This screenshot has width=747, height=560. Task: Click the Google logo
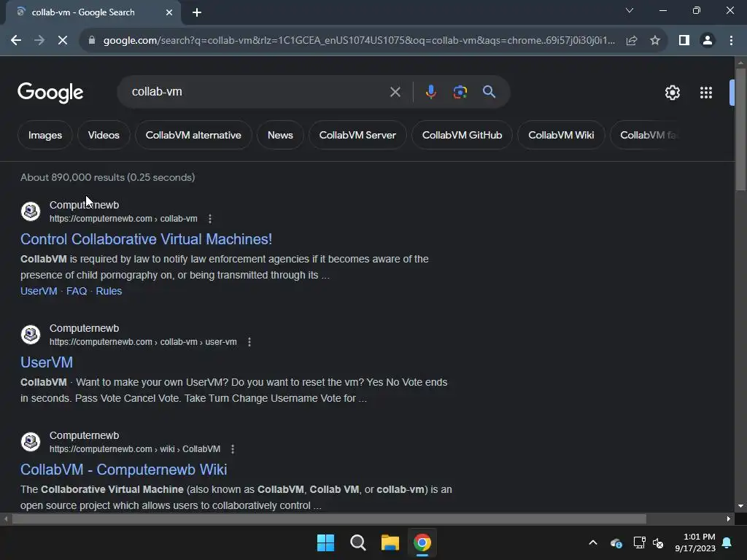coord(50,93)
